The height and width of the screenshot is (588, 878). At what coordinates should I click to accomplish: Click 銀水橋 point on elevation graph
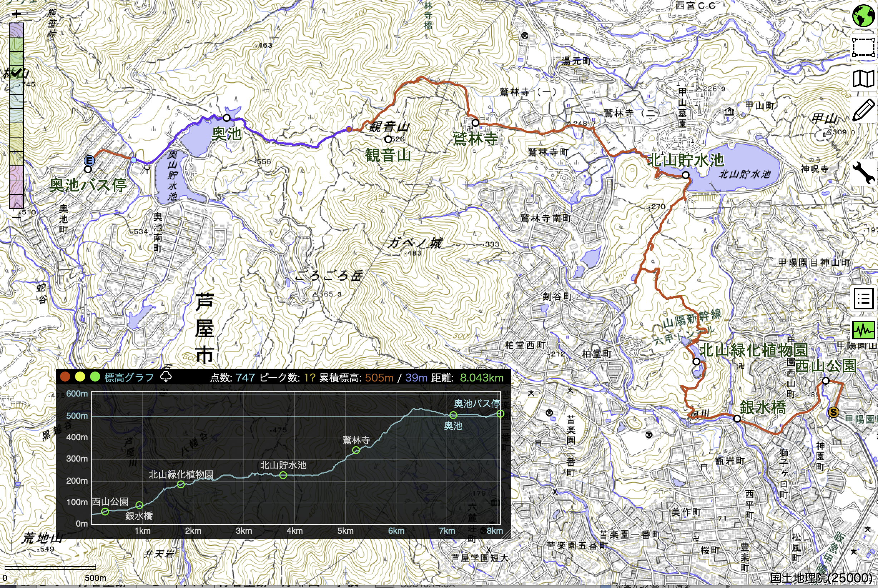[139, 505]
